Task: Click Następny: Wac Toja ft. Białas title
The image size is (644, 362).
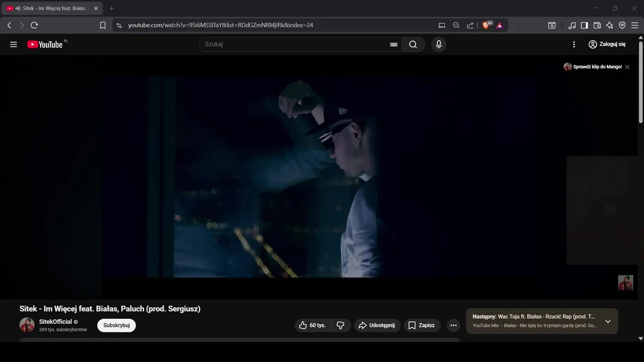Action: 534,317
